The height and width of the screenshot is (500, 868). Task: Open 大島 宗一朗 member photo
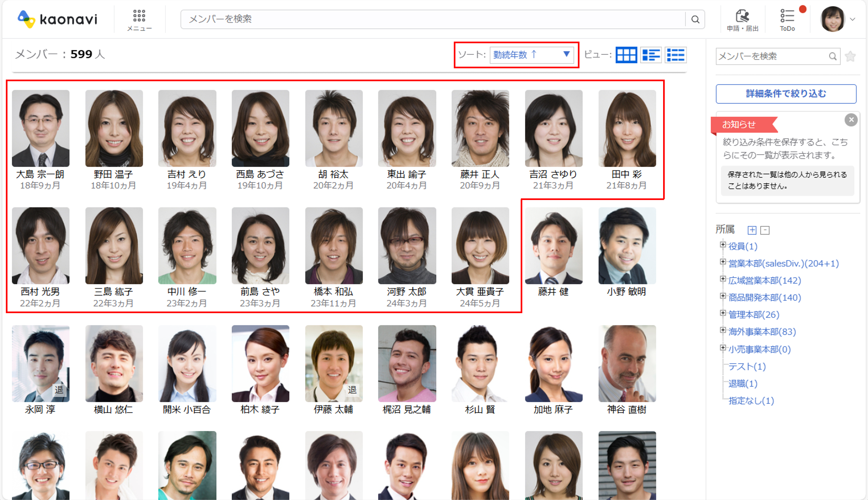pyautogui.click(x=41, y=128)
